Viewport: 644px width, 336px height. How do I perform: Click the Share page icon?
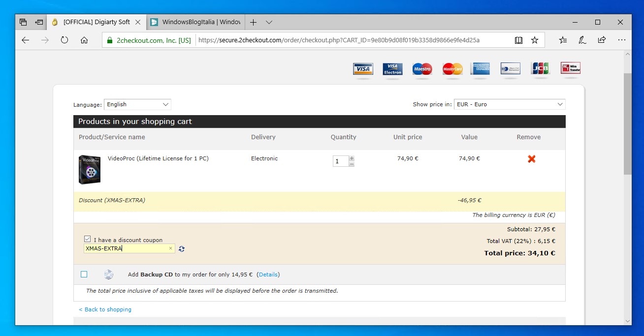point(602,40)
